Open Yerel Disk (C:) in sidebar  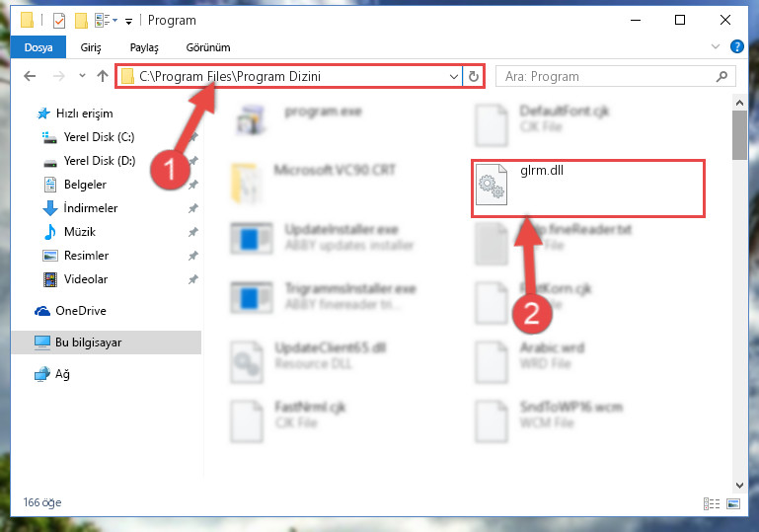point(88,137)
